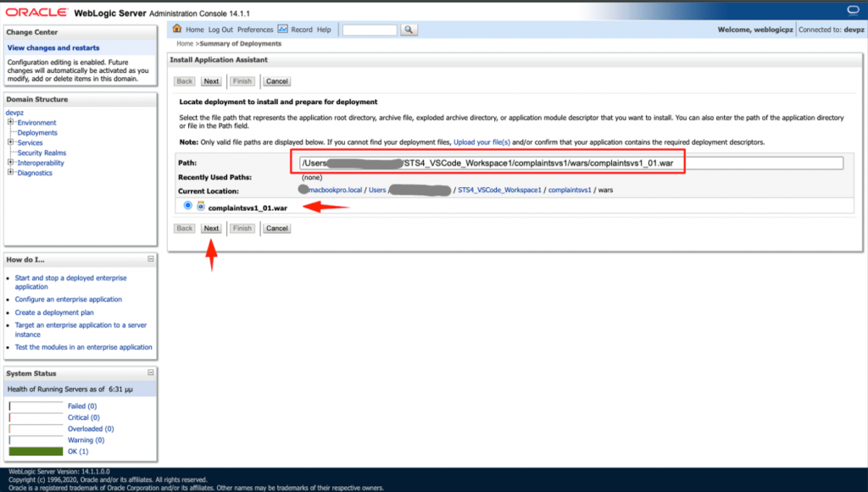Click the Warning (0) status link
The height and width of the screenshot is (492, 868).
click(x=86, y=440)
